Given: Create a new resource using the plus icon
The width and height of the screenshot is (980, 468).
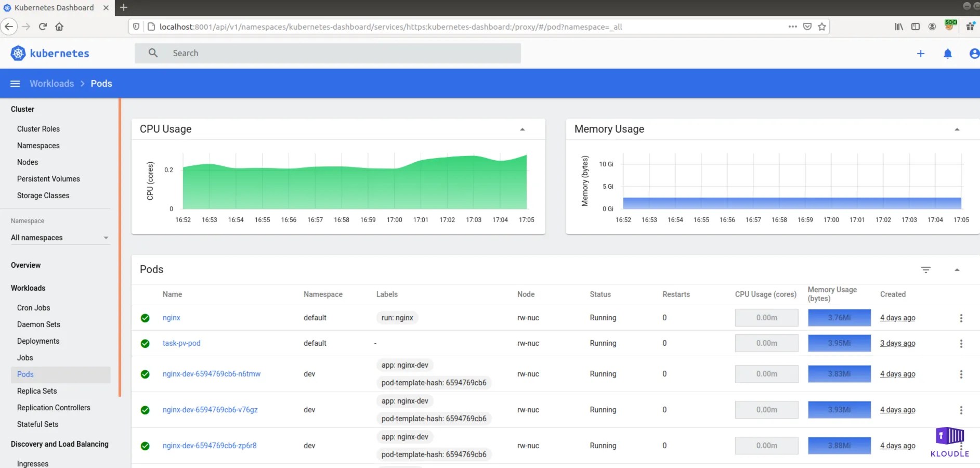Looking at the screenshot, I should tap(920, 53).
